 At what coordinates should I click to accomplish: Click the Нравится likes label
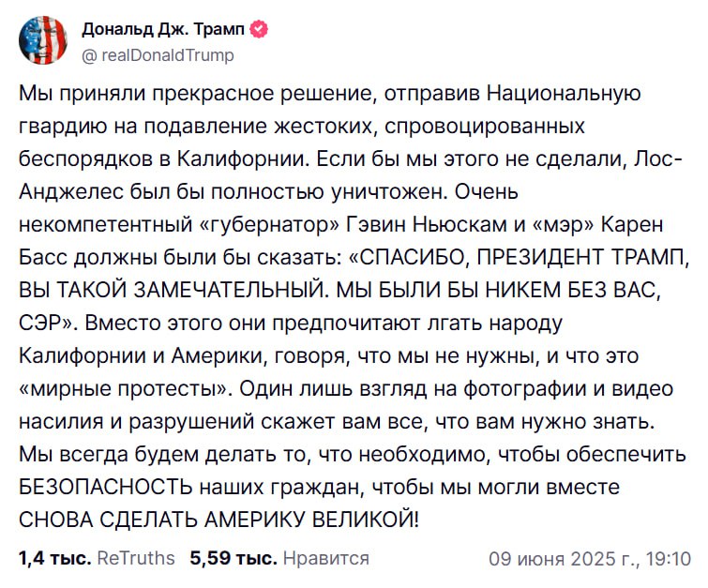point(325,558)
